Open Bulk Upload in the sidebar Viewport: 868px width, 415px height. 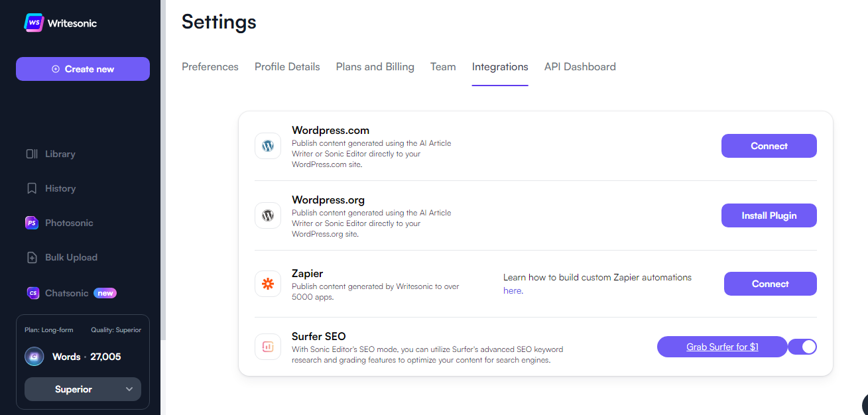coord(71,257)
